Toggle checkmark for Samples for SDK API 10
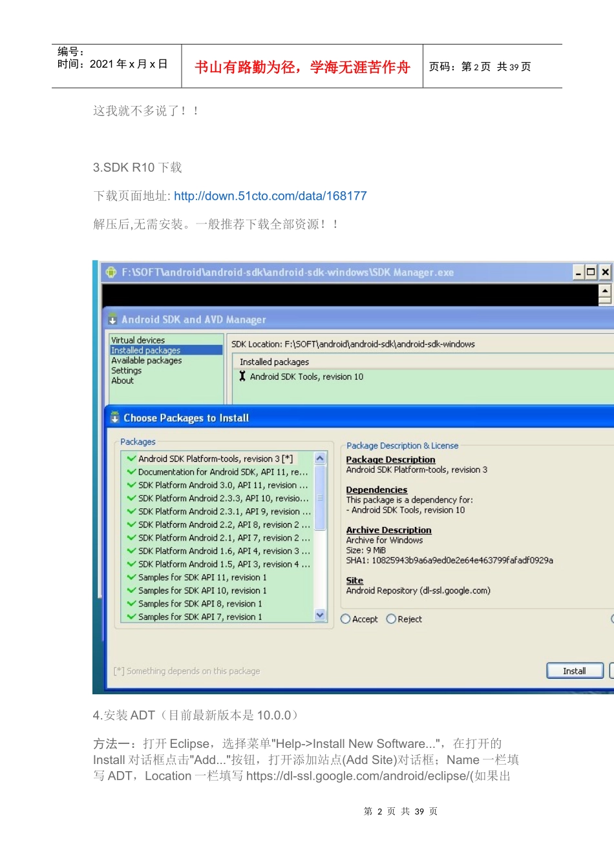 click(131, 590)
